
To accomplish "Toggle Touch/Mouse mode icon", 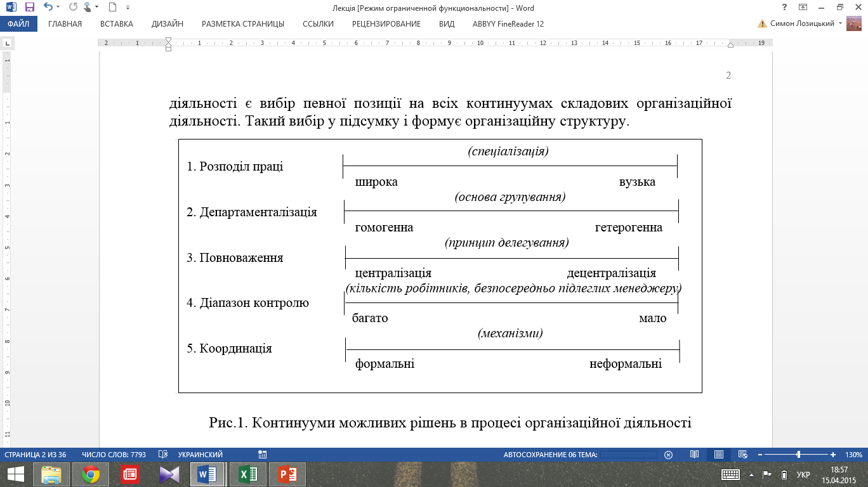I will tap(87, 8).
